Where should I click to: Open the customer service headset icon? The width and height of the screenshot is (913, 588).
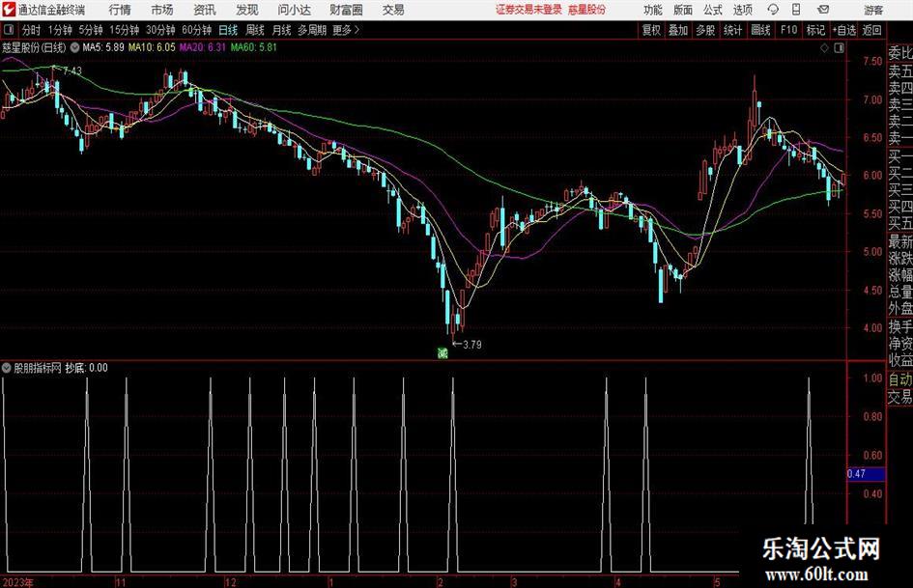pos(773,10)
